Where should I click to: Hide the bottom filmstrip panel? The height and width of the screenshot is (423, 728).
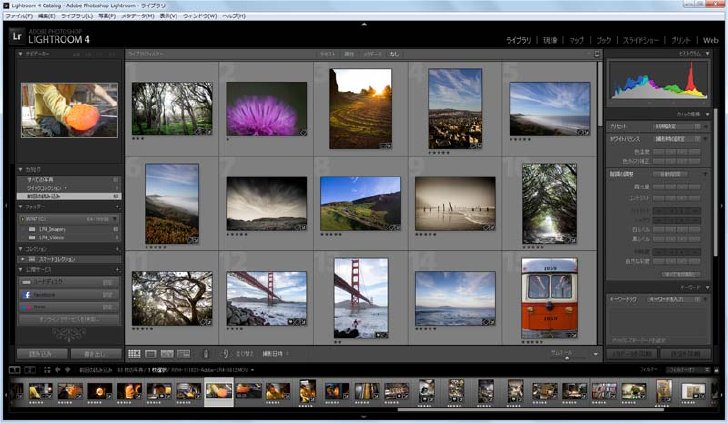pyautogui.click(x=364, y=416)
